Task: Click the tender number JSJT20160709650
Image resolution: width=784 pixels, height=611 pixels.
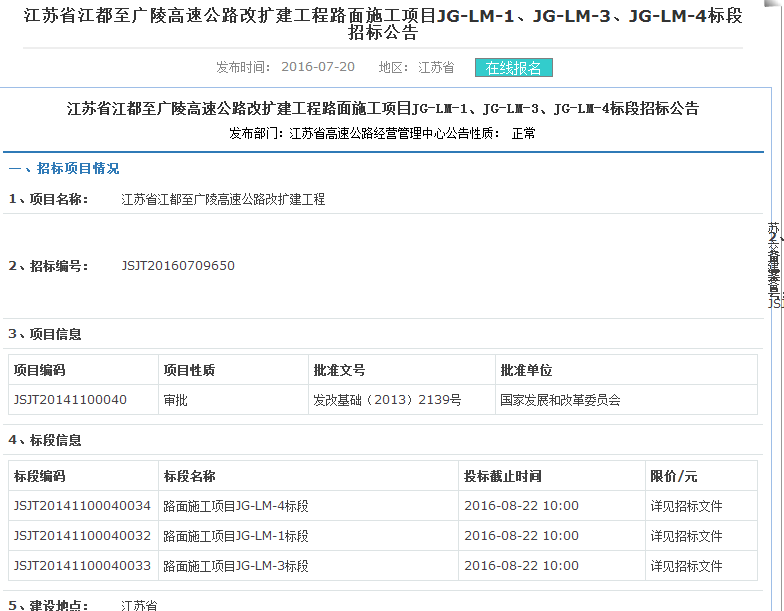Action: (x=178, y=266)
